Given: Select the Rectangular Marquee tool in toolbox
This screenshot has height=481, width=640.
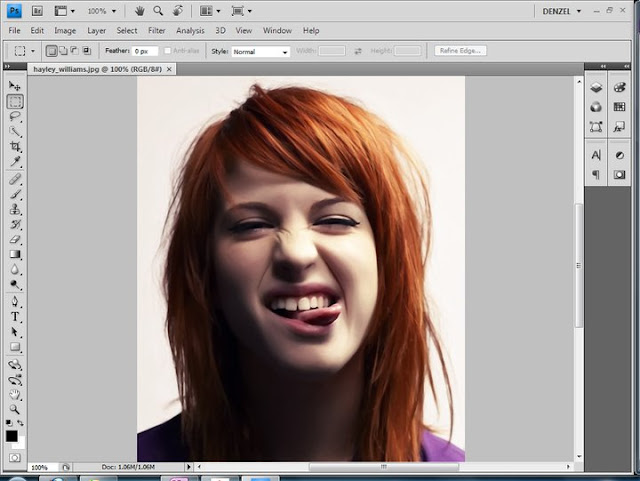Looking at the screenshot, I should 15,102.
